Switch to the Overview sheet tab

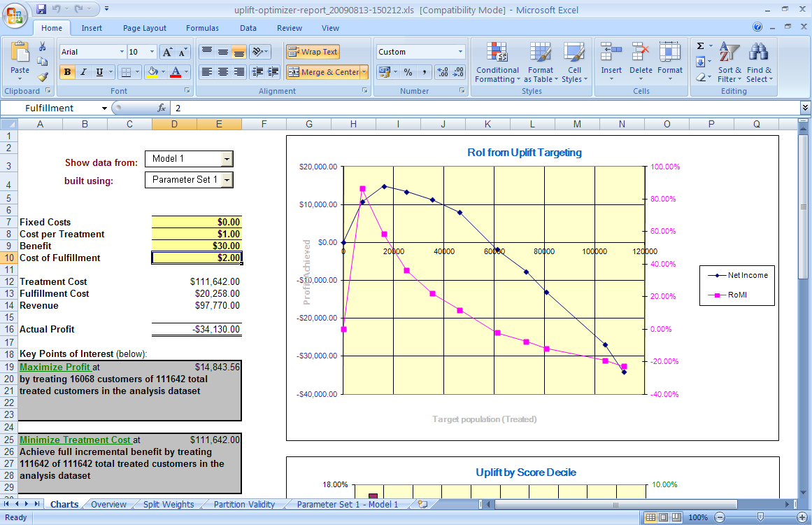pos(108,504)
